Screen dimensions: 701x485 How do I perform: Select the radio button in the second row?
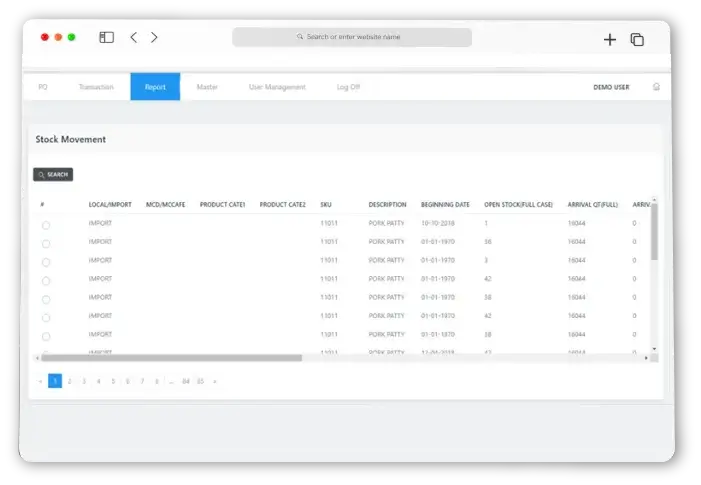(46, 243)
